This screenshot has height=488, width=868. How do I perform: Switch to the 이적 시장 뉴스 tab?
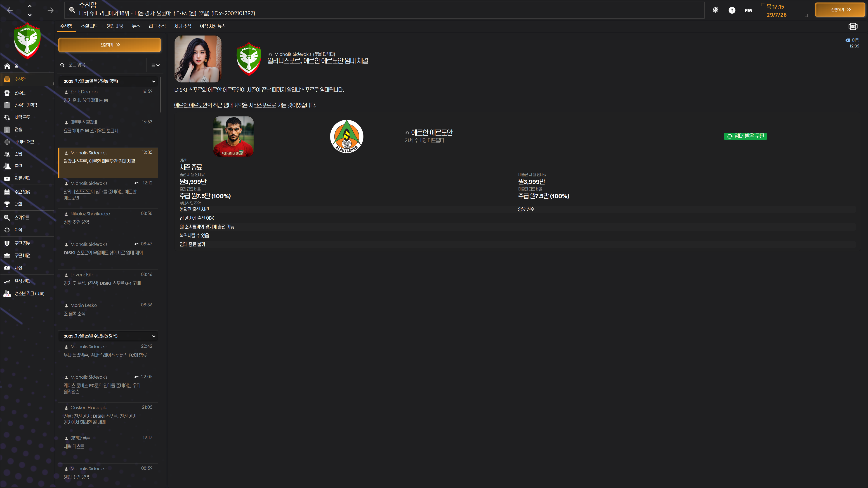[x=212, y=26]
